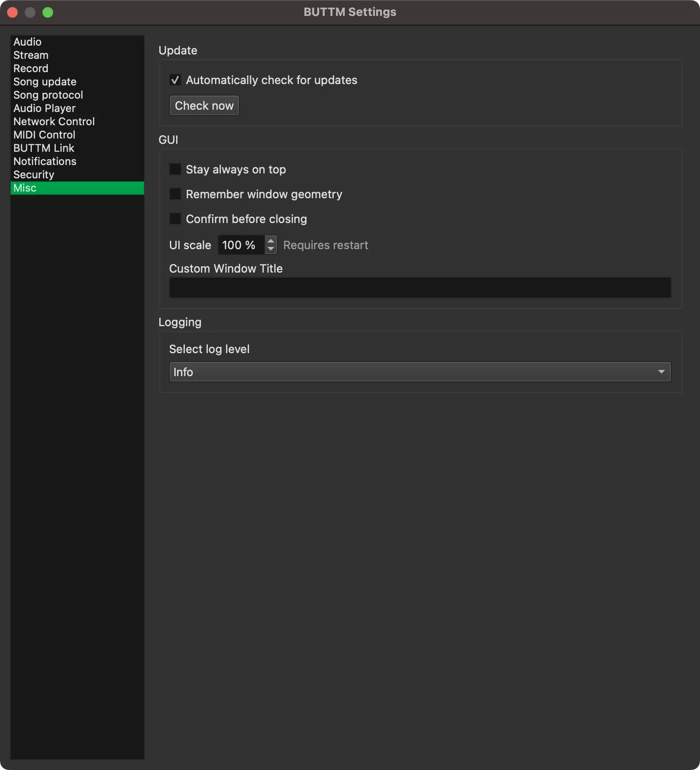Close the BUTTM Settings window

pyautogui.click(x=12, y=12)
